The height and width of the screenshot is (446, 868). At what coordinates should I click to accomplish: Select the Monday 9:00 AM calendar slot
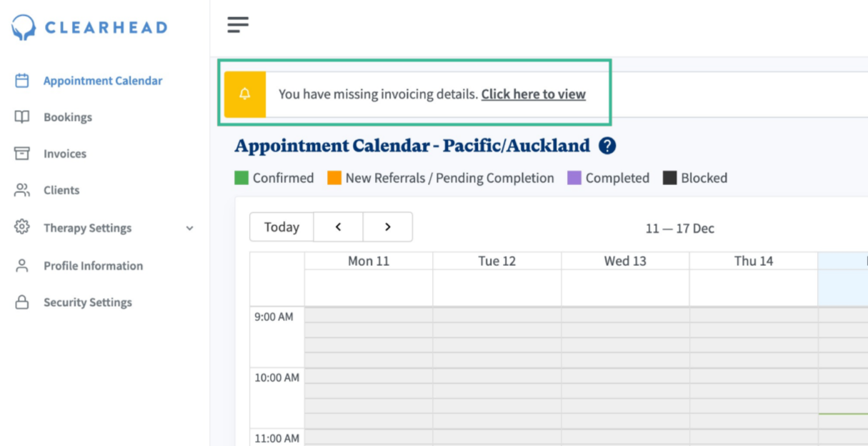coord(369,315)
